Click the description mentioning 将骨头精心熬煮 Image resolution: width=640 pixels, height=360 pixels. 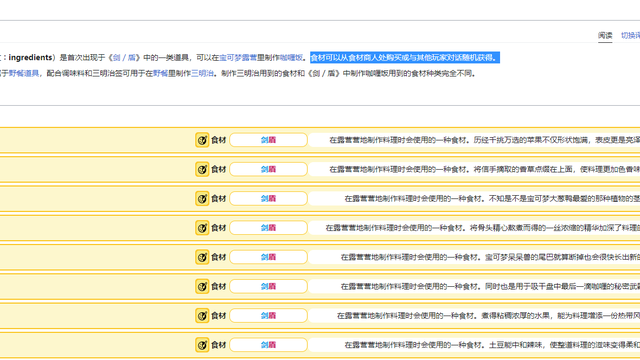tap(482, 228)
